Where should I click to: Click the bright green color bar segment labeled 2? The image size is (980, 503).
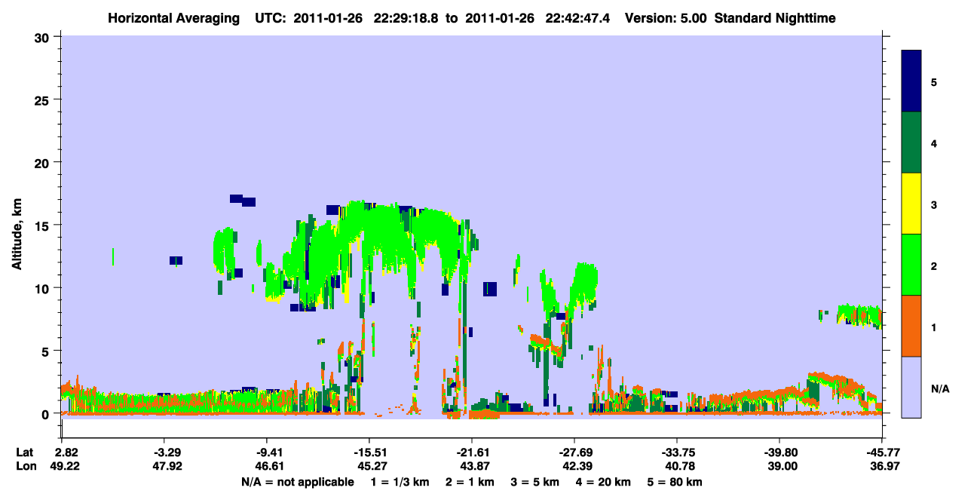click(x=911, y=265)
